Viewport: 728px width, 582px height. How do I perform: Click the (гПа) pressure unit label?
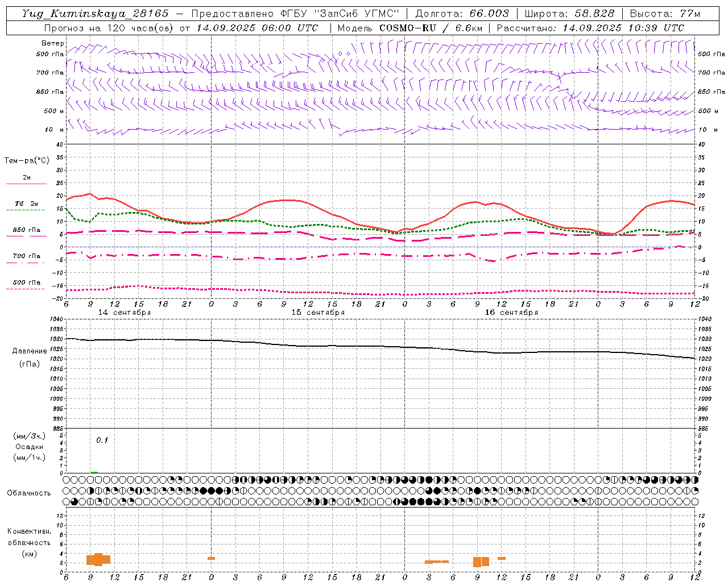click(29, 364)
